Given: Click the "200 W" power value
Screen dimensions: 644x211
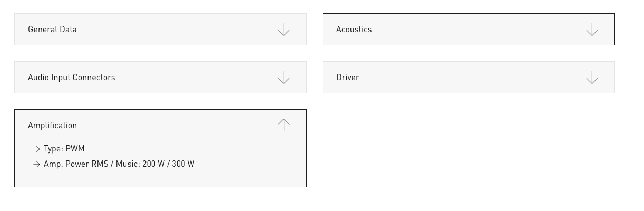Looking at the screenshot, I should tap(153, 164).
